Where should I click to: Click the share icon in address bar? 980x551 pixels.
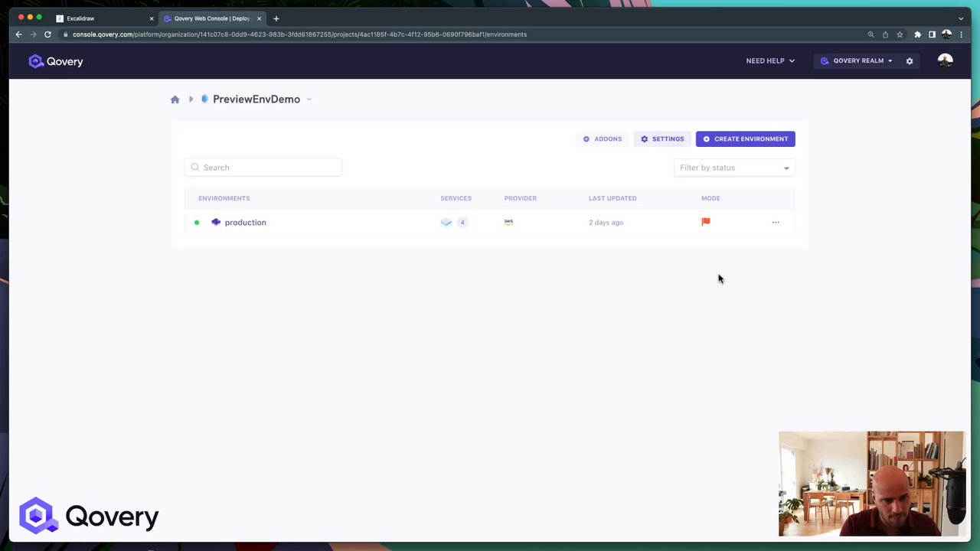(x=885, y=34)
